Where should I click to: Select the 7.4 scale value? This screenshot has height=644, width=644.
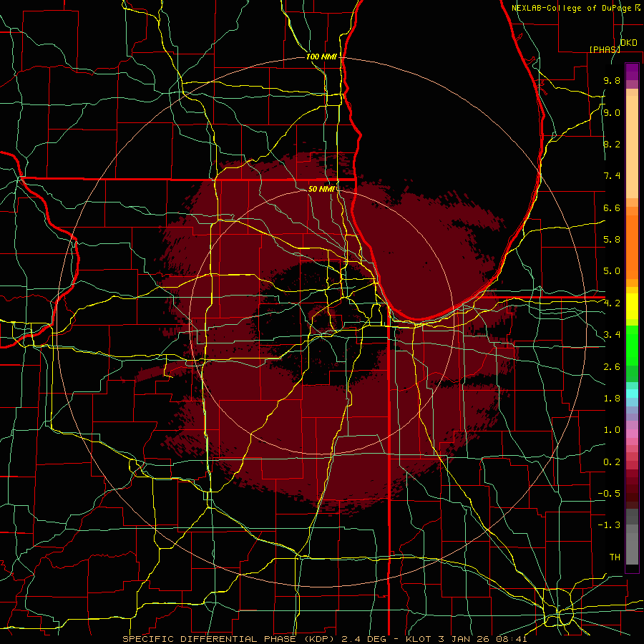coord(612,176)
